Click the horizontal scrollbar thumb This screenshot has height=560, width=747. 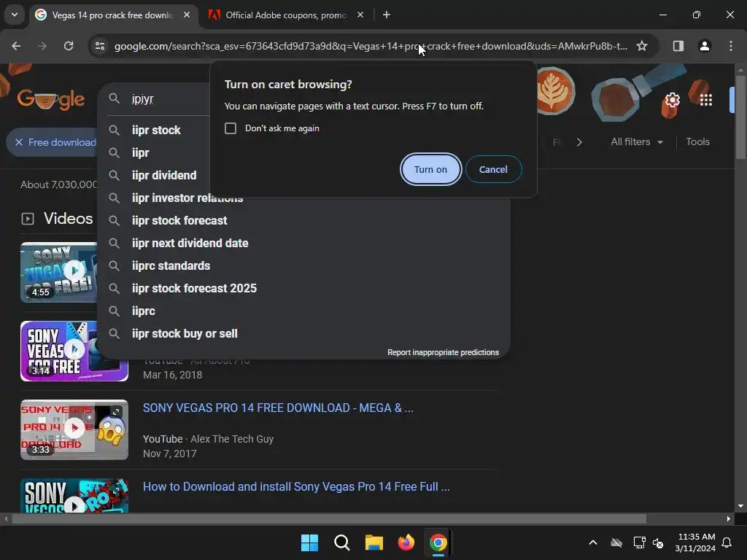329,518
